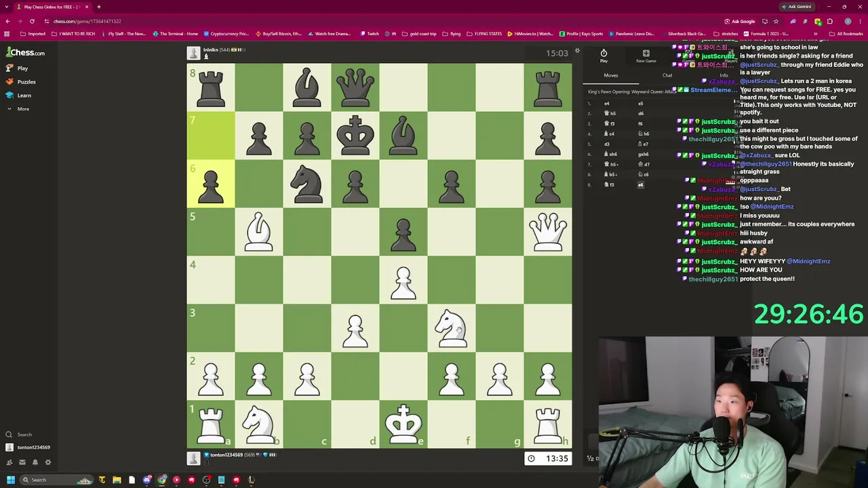Viewport: 868px width, 488px height.
Task: Open File Explorer from the taskbar
Action: tap(117, 480)
